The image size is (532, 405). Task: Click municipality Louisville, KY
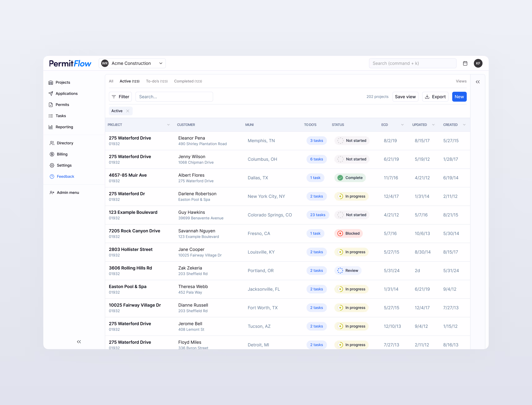point(261,252)
